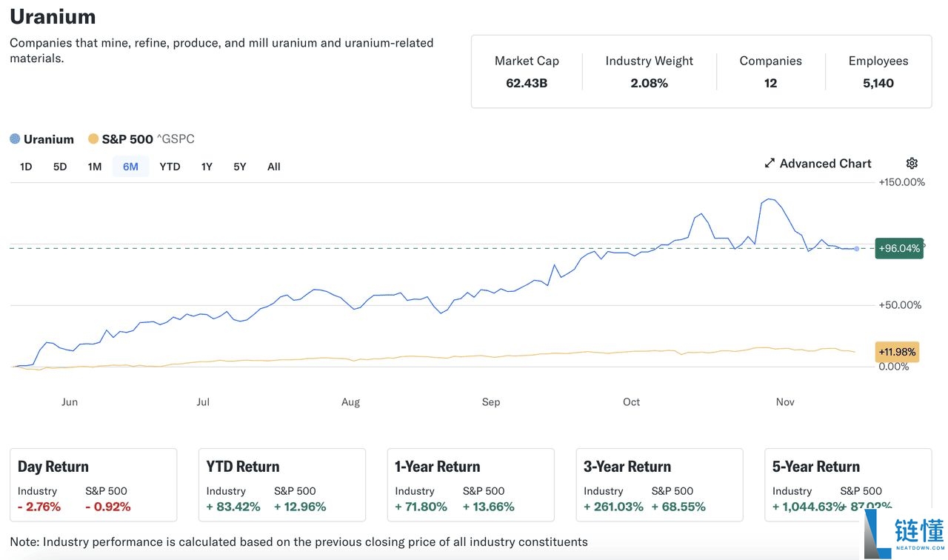Open the Advanced Chart link
This screenshot has height=560, width=948.
(825, 164)
